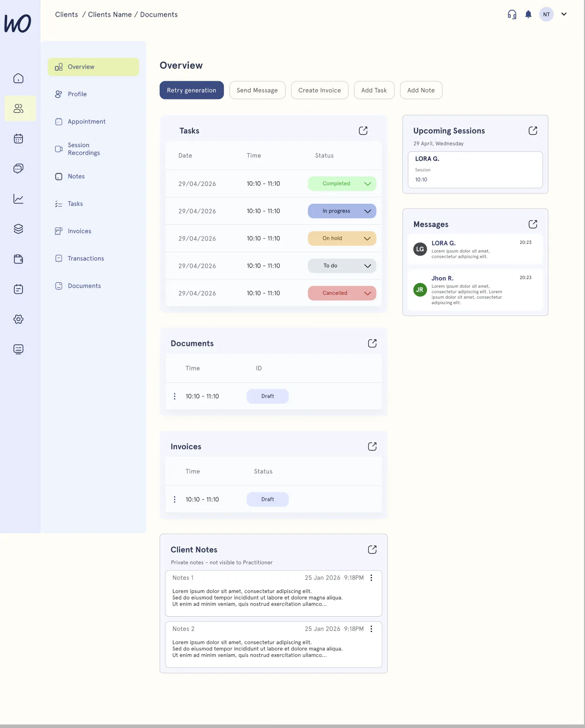The image size is (585, 728).
Task: Click the Draft badge in Invoices
Action: pyautogui.click(x=268, y=500)
